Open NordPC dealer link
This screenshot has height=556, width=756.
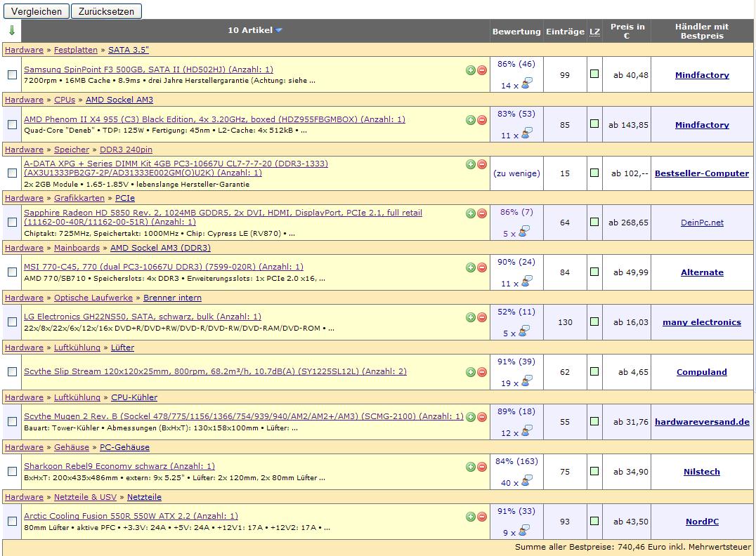702,522
